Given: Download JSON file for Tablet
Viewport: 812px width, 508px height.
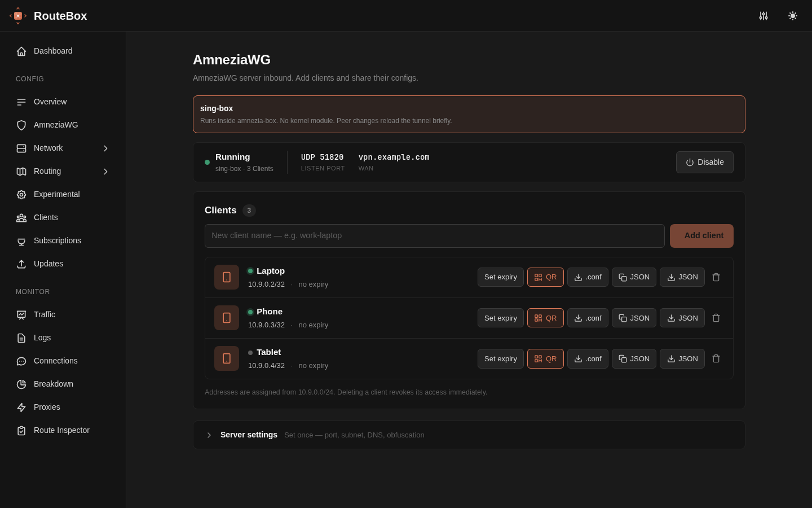Looking at the screenshot, I should coord(682,358).
